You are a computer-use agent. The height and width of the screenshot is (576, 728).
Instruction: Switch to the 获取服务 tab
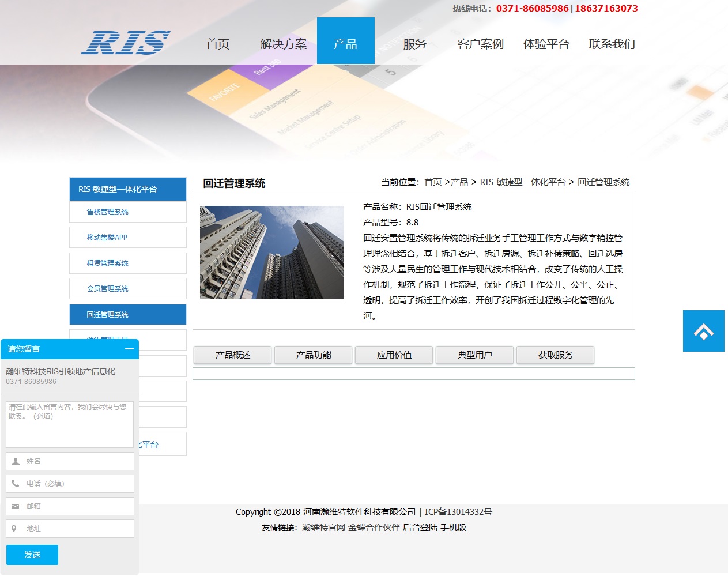tap(556, 355)
